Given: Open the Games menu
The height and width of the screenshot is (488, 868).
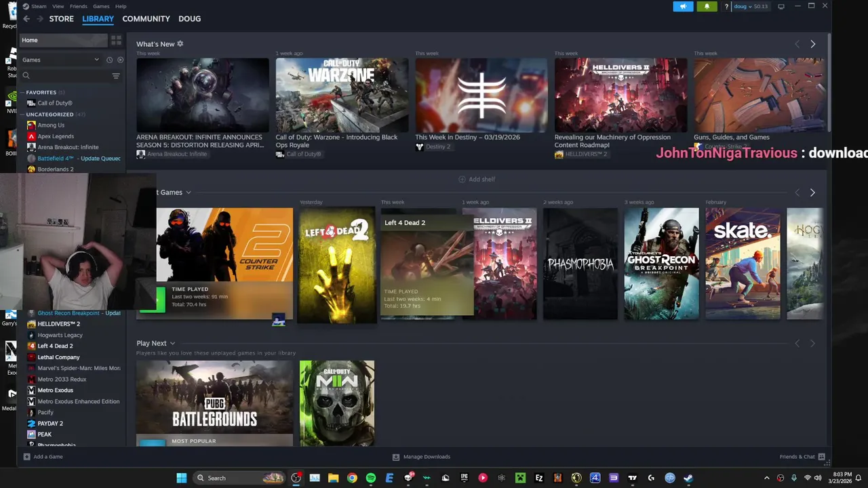Looking at the screenshot, I should [101, 6].
